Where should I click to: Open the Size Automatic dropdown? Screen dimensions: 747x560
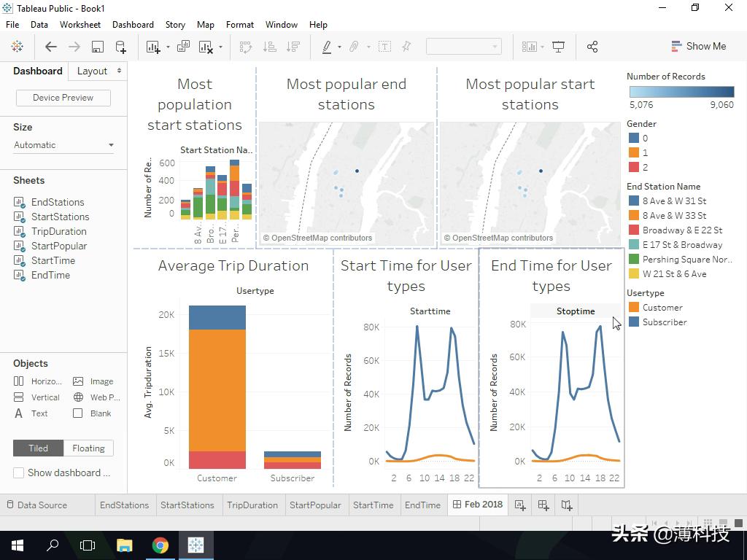64,145
